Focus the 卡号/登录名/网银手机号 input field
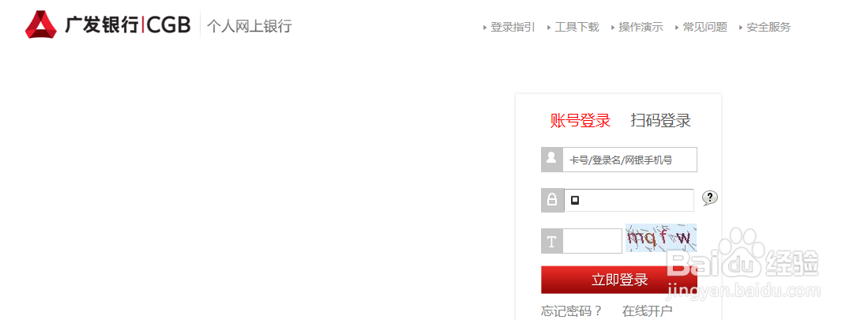The width and height of the screenshot is (868, 320). (630, 160)
